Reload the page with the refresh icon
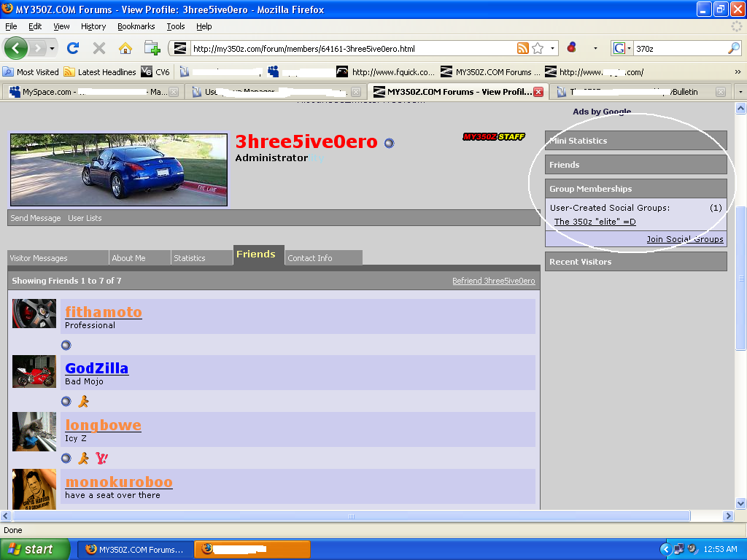Image resolution: width=747 pixels, height=560 pixels. tap(73, 48)
